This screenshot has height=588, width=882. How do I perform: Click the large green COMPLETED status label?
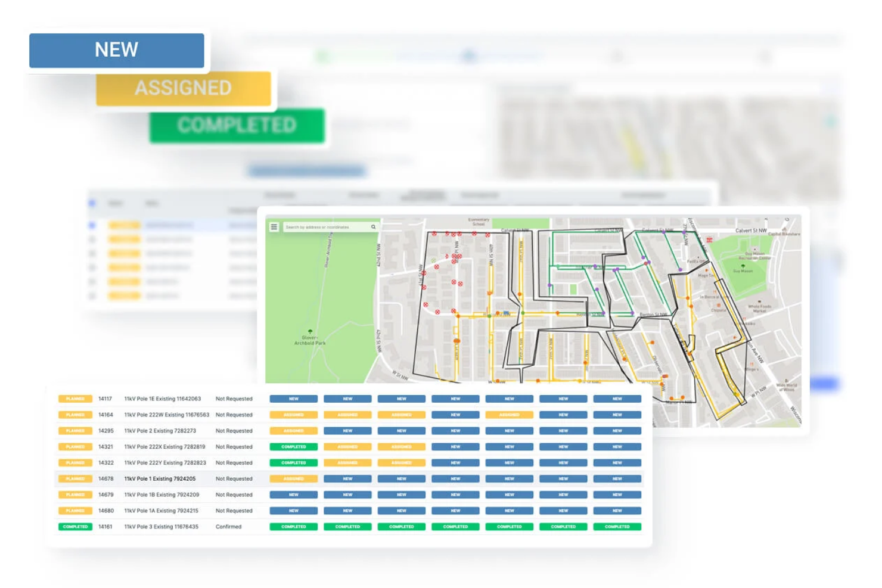[237, 125]
